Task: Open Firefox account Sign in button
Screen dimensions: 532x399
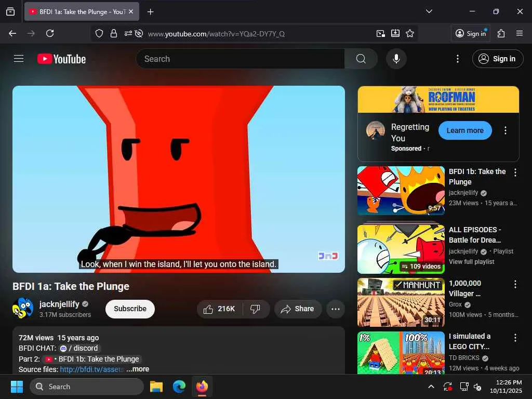Action: click(x=471, y=33)
